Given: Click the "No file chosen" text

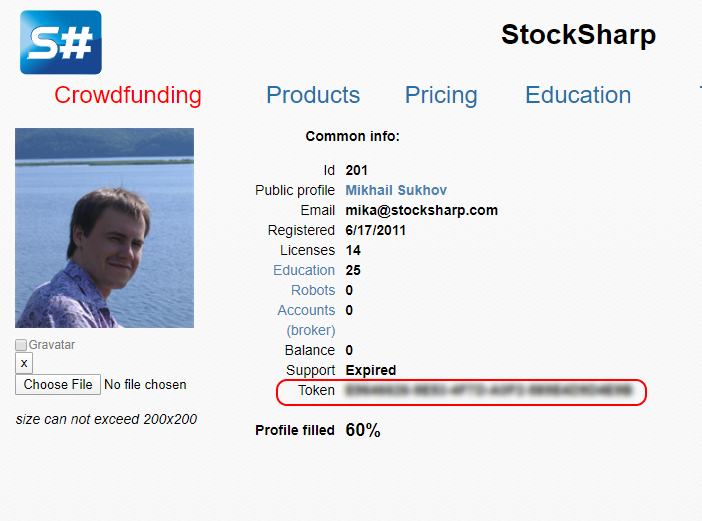Looking at the screenshot, I should pyautogui.click(x=145, y=384).
